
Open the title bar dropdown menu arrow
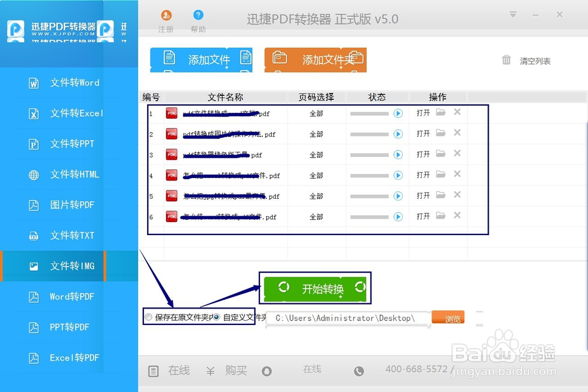513,15
